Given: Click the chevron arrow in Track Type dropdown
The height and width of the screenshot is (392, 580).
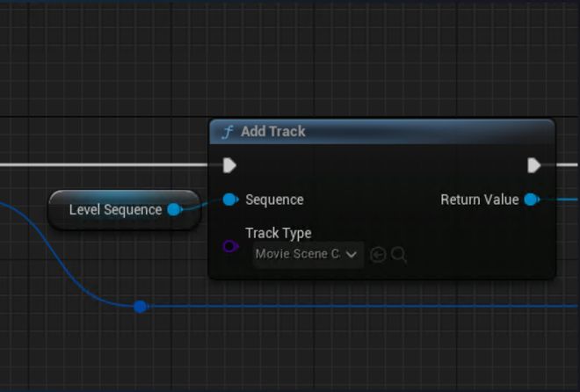Looking at the screenshot, I should tap(352, 255).
